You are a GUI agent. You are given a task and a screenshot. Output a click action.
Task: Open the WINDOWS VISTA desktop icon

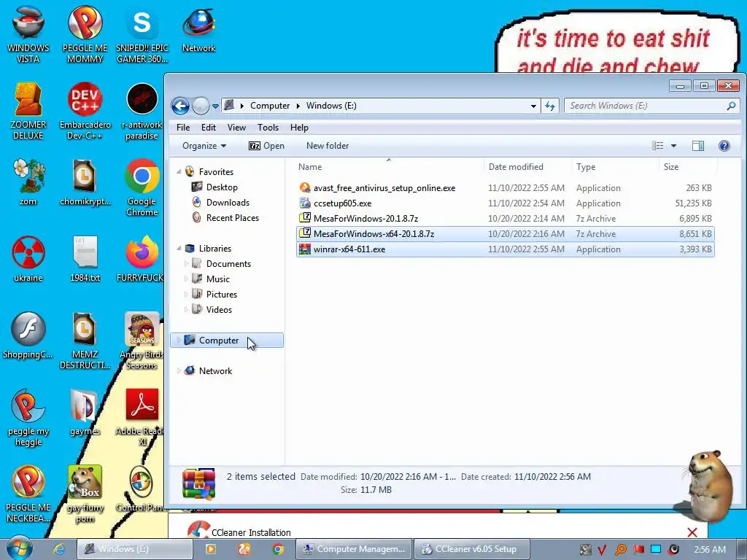[28, 34]
